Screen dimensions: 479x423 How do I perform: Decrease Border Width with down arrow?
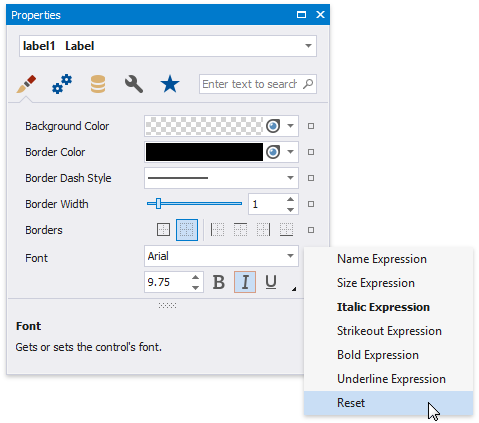tap(291, 209)
